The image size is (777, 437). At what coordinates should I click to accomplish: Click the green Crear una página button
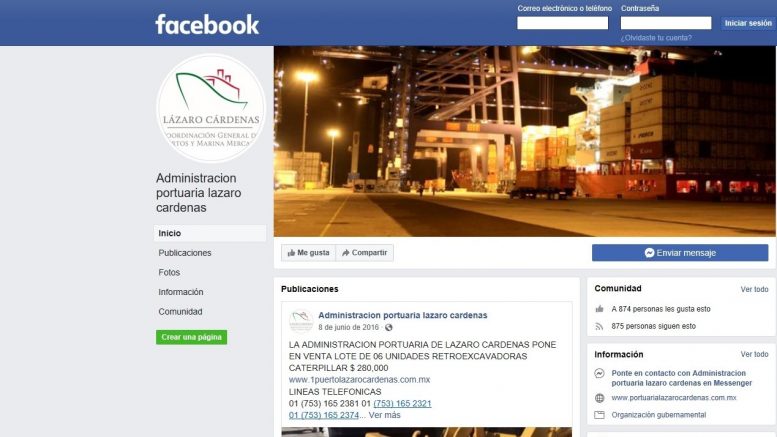click(191, 337)
